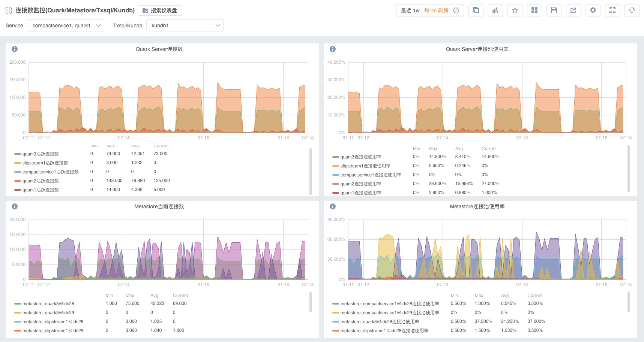Viewport: 644px width, 342px height.
Task: Open the Metastore当前连接数 panel title menu
Action: click(159, 206)
